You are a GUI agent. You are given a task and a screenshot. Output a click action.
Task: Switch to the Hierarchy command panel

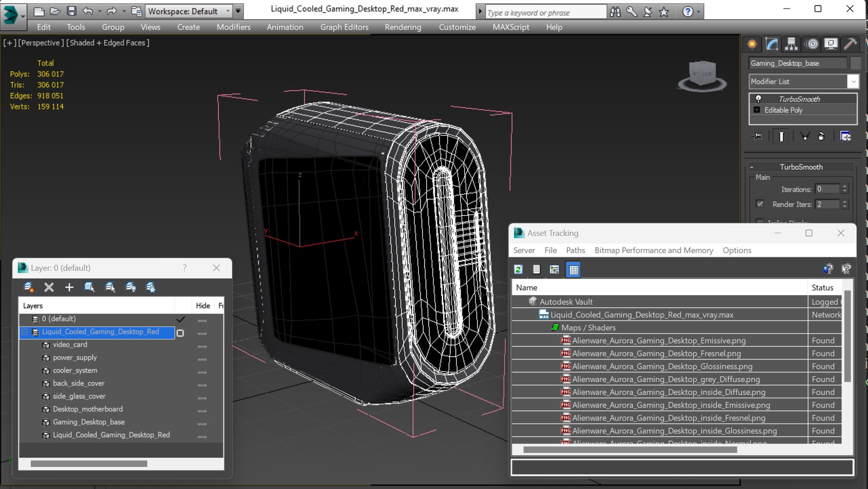pos(791,44)
